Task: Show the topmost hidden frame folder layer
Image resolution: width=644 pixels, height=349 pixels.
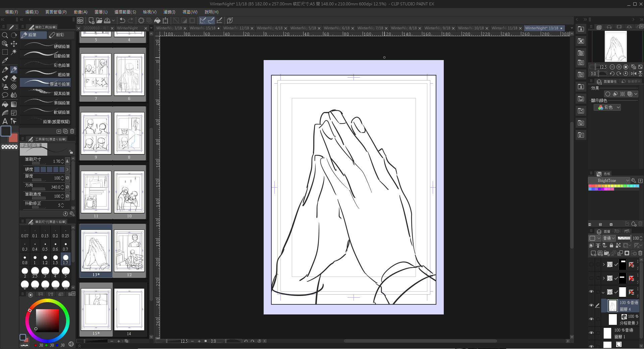Action: 591,264
